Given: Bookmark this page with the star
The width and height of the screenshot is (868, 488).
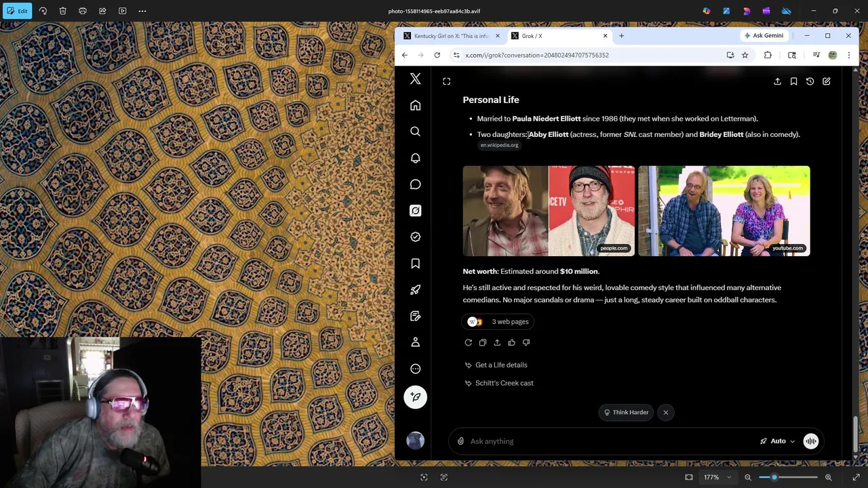Looking at the screenshot, I should click(745, 55).
